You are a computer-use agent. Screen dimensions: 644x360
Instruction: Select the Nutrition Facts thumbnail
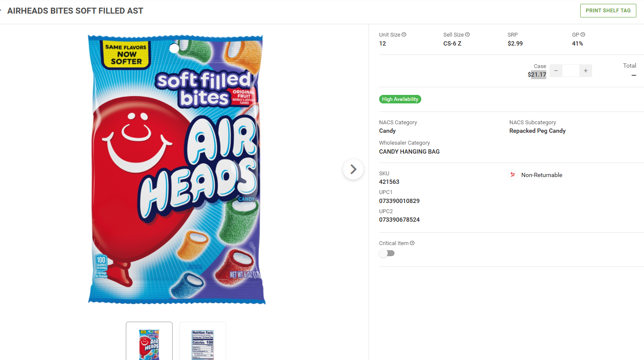point(203,342)
